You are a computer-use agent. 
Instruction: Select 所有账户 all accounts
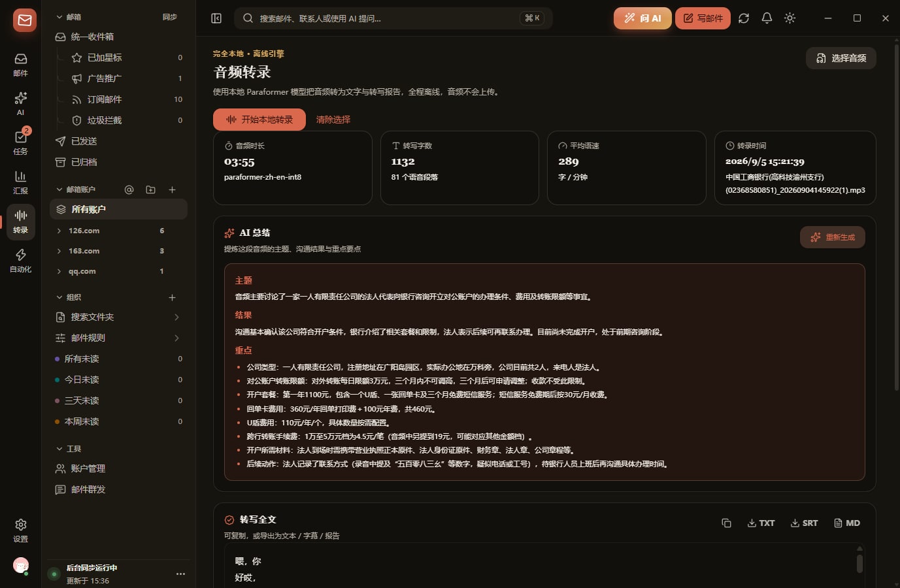tap(118, 209)
